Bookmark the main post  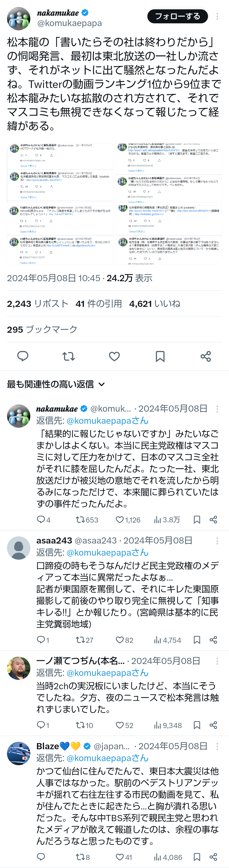(160, 356)
